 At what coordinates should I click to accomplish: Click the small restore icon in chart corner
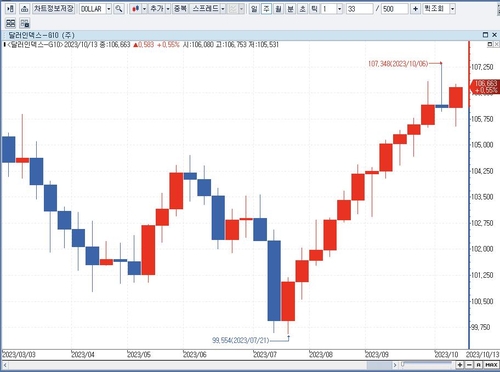pyautogui.click(x=490, y=44)
